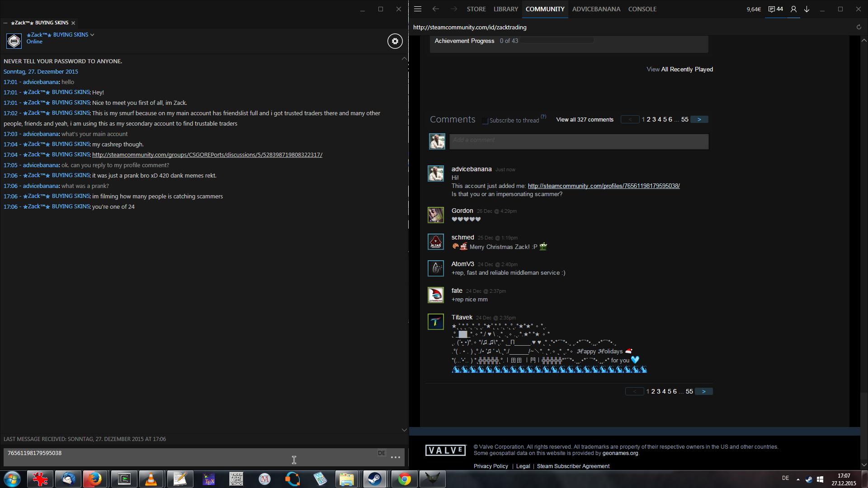Click the Add a comment field
The width and height of the screenshot is (868, 488).
579,141
